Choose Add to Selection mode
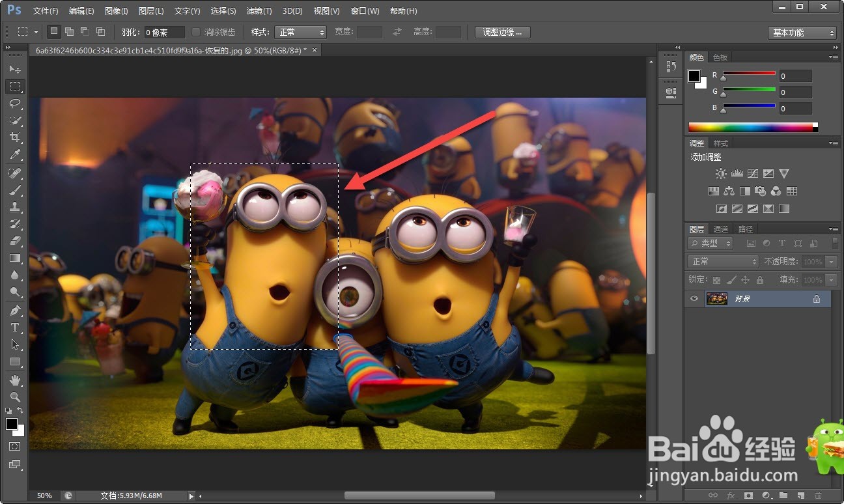 70,31
